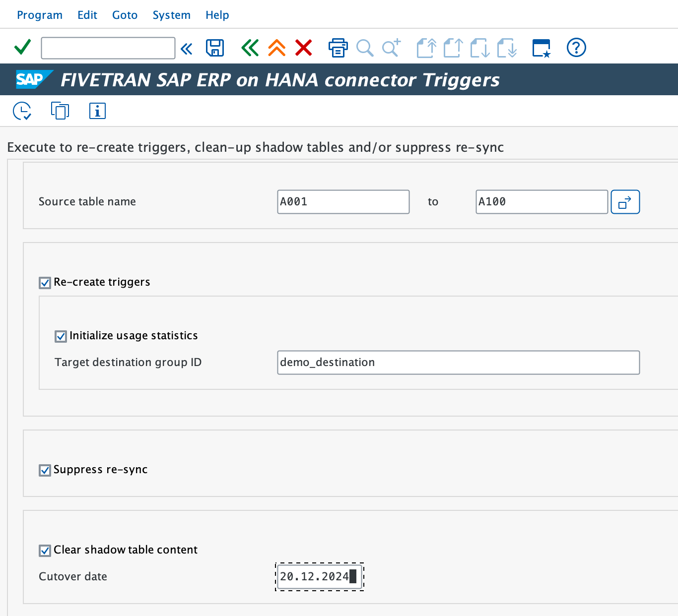The height and width of the screenshot is (616, 678).
Task: Go back using the green double-chevron Back icon
Action: pyautogui.click(x=250, y=48)
